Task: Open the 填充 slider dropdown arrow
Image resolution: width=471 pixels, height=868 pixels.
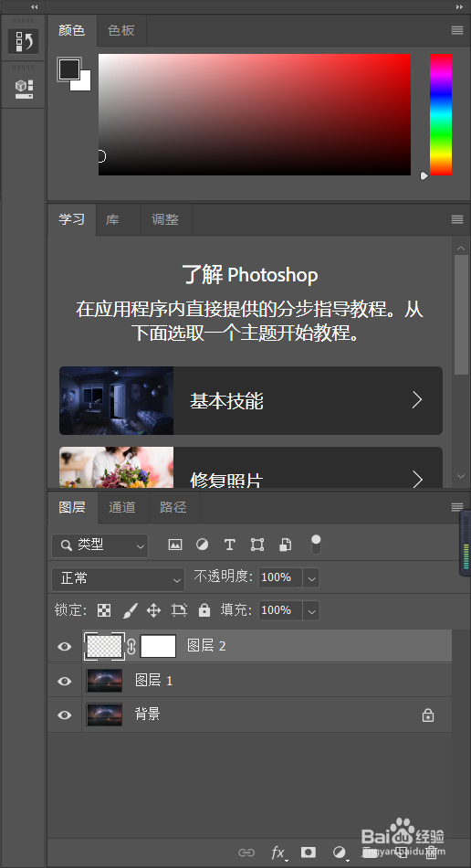Action: (311, 610)
